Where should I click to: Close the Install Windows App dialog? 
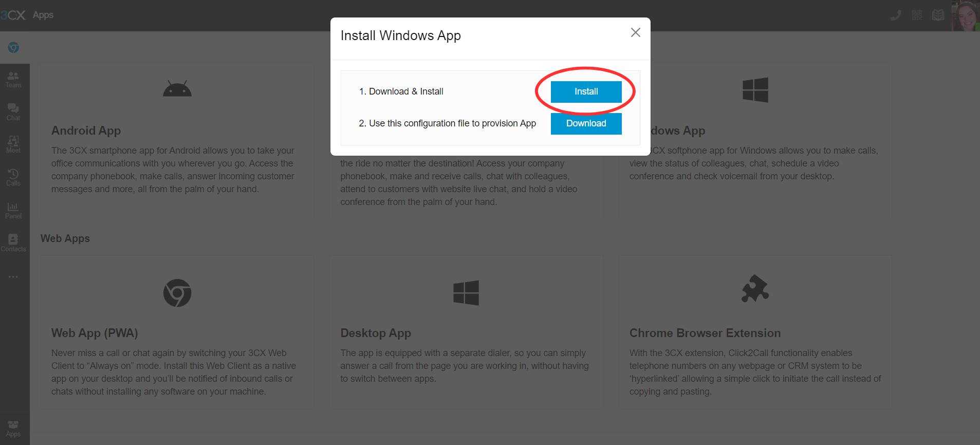tap(636, 32)
